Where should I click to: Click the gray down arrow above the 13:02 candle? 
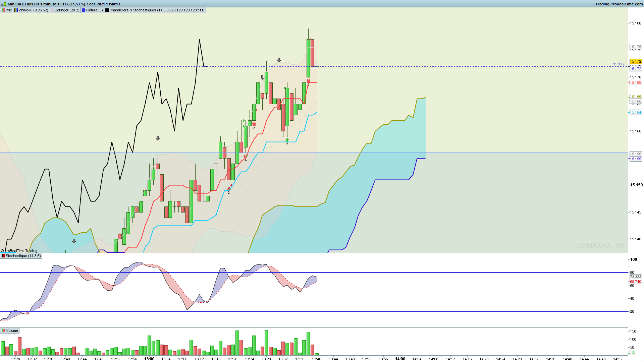(158, 138)
